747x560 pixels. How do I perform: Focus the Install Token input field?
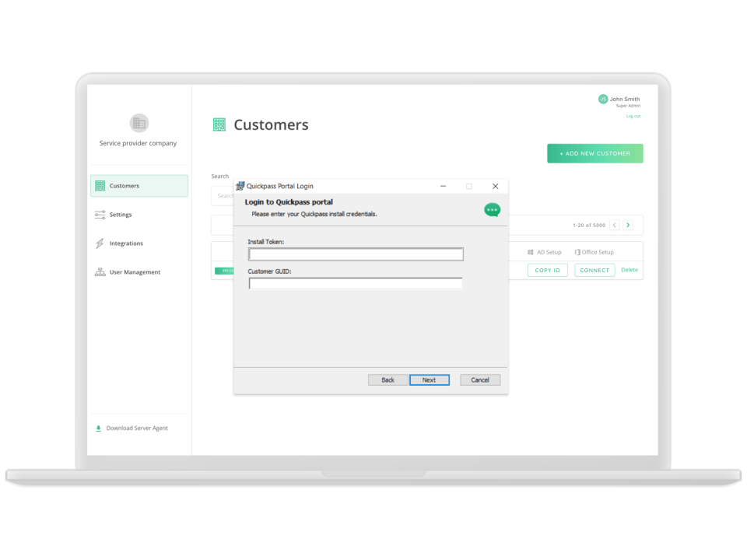tap(356, 254)
